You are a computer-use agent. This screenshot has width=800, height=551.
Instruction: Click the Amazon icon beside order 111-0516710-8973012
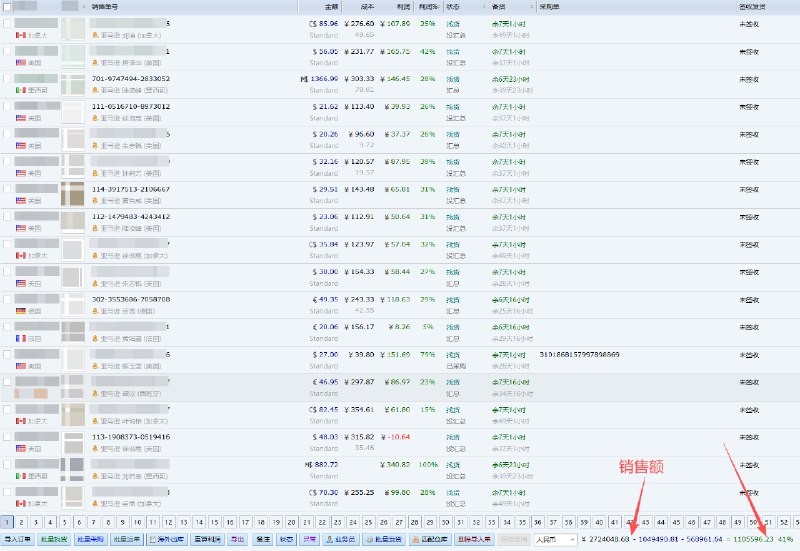click(x=95, y=117)
